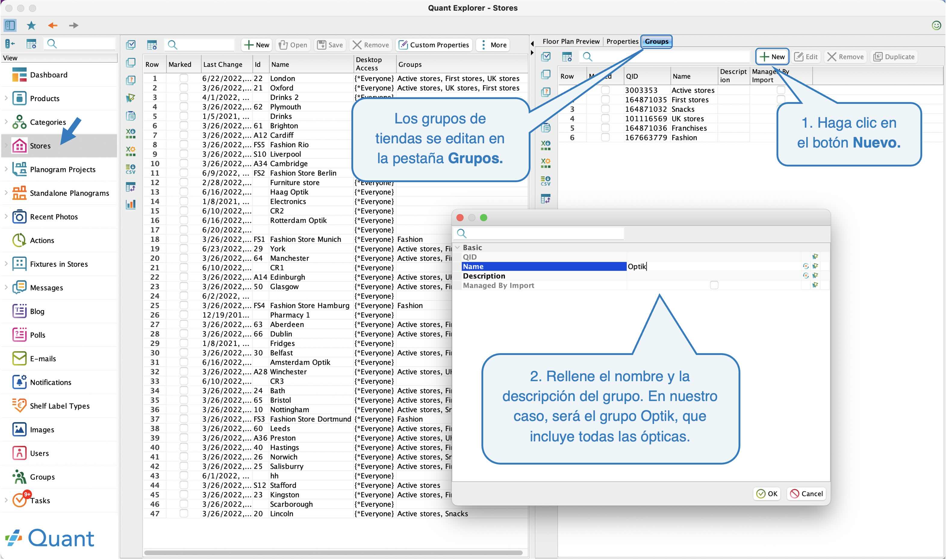The height and width of the screenshot is (560, 946).
Task: Go back with the orange arrow
Action: coord(52,25)
